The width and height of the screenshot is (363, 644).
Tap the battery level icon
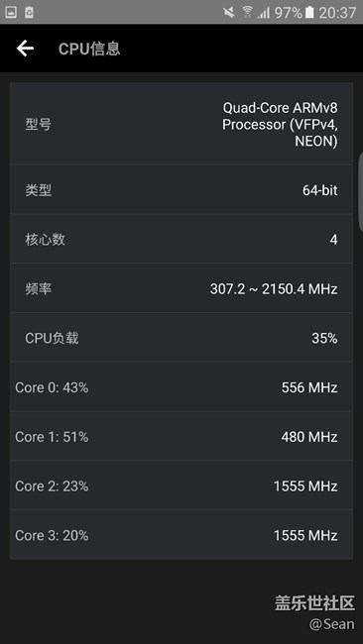(309, 12)
